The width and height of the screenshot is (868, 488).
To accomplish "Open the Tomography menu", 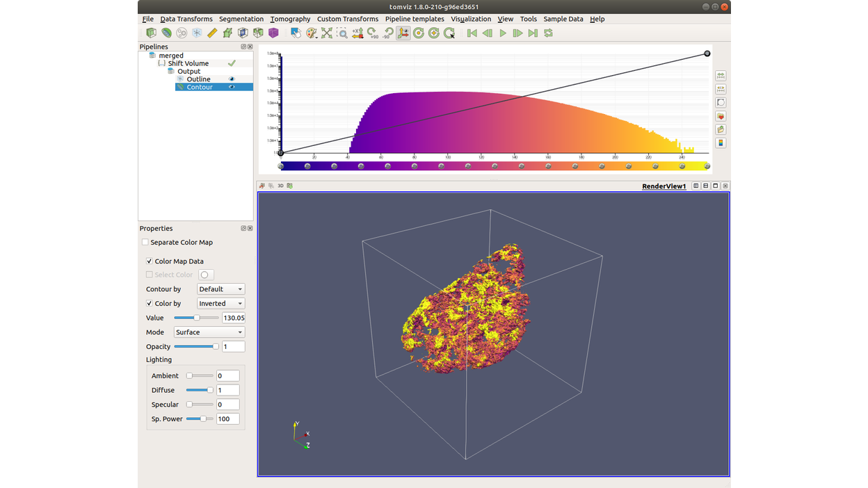I will coord(290,19).
